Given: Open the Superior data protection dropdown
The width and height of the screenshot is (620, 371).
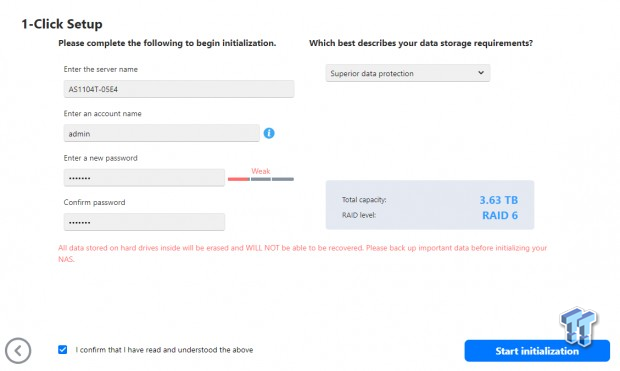Looking at the screenshot, I should pos(408,73).
